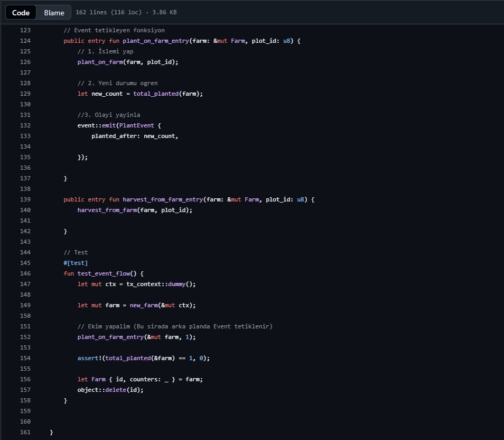Screen dimensions: 504x440
Task: Click 'planted_after: new_count,' line
Action: [x=135, y=136]
